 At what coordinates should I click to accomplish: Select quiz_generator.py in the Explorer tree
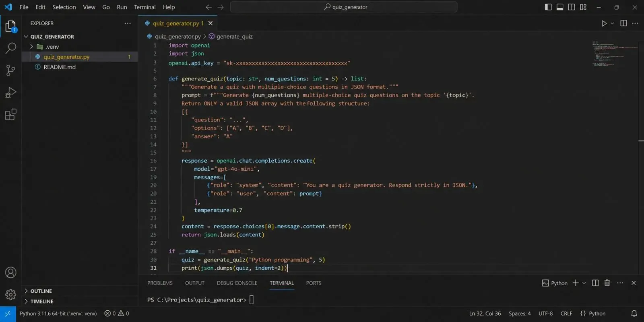[x=80, y=57]
